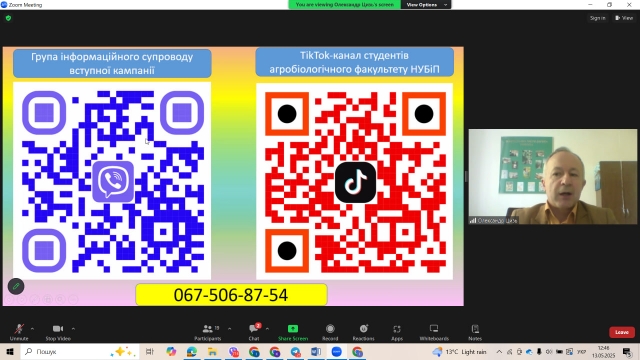Open the volume control in tray

(x=549, y=351)
